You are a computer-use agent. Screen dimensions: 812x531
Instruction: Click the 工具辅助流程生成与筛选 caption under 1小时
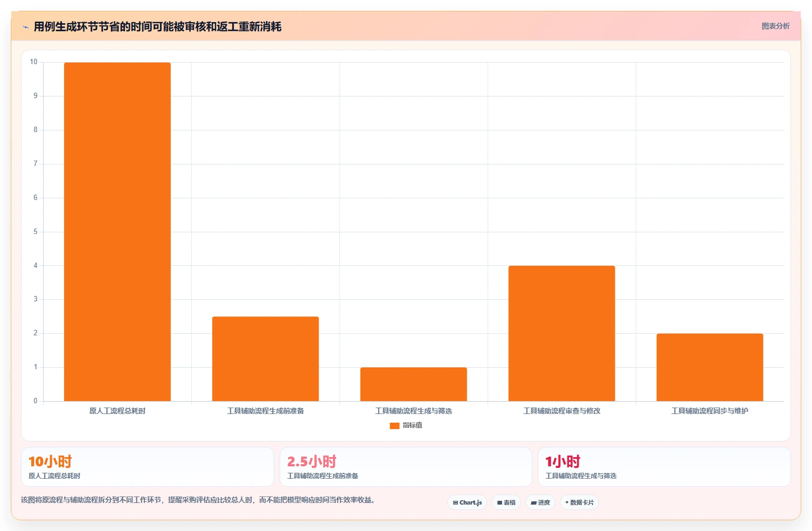pos(581,476)
